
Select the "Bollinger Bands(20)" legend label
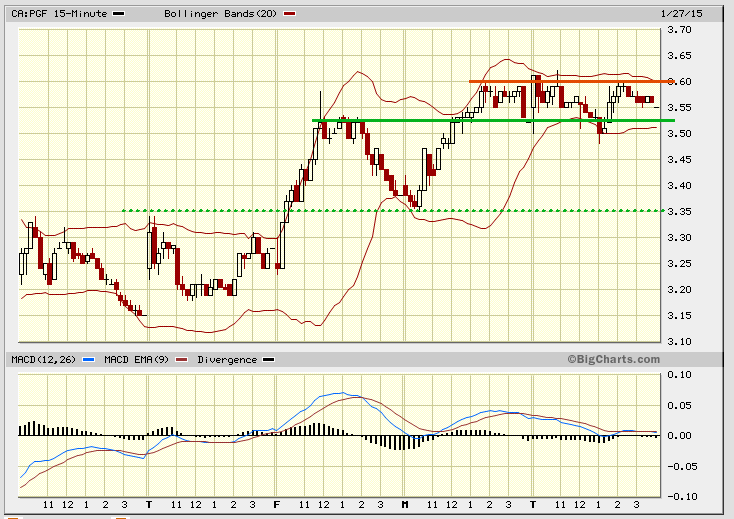(x=220, y=14)
